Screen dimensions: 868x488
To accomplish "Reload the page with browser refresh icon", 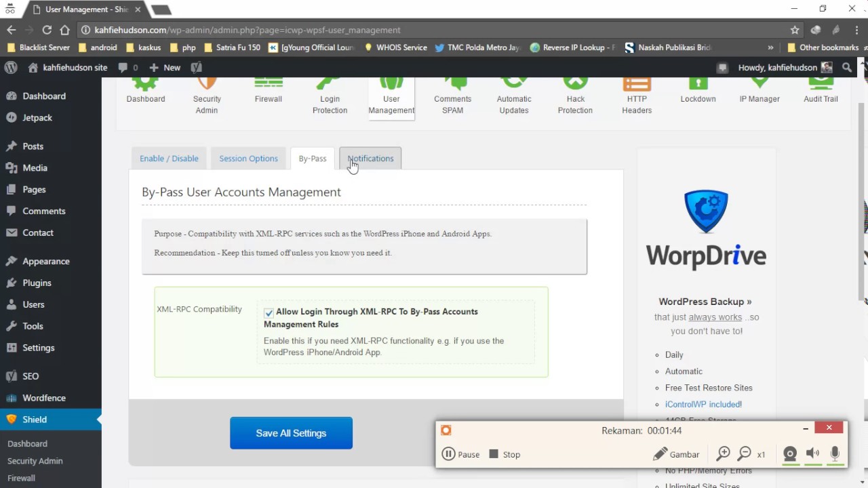I will pyautogui.click(x=47, y=30).
